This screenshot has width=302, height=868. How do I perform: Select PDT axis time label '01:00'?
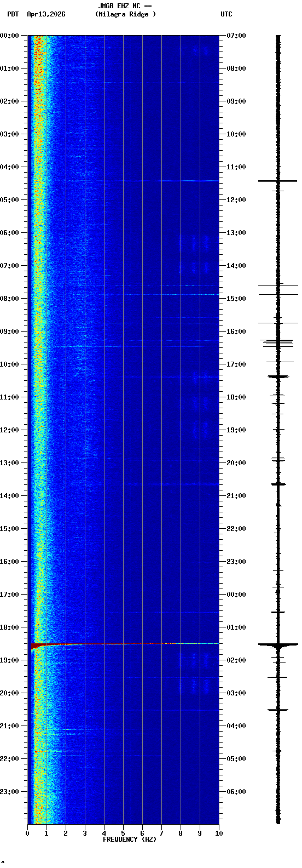(9, 68)
